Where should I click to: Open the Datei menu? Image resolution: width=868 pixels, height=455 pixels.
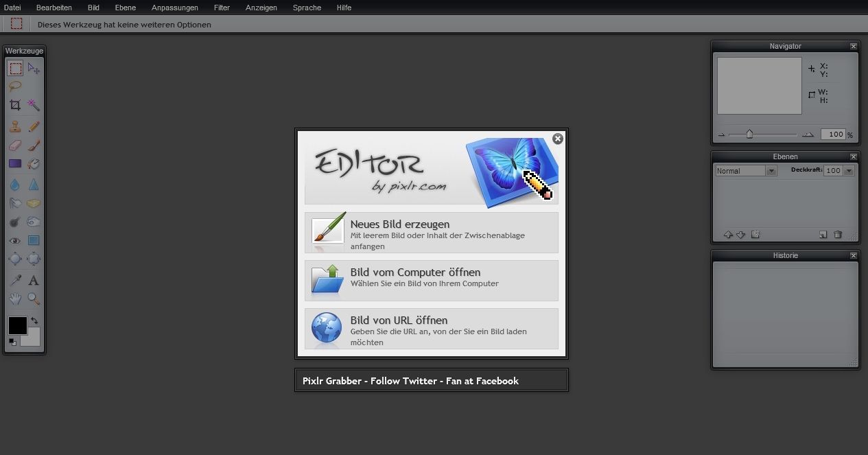(x=12, y=8)
